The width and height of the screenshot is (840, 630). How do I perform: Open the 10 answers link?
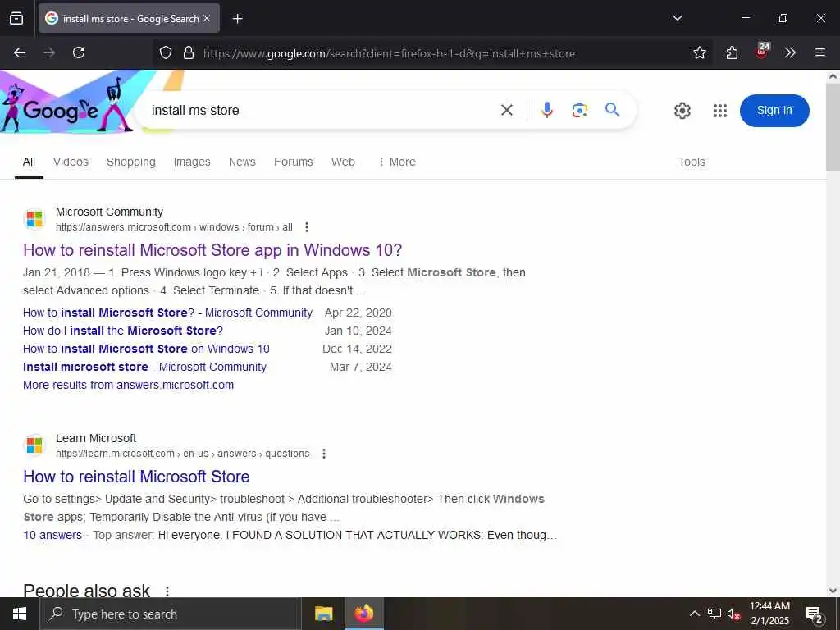(52, 535)
